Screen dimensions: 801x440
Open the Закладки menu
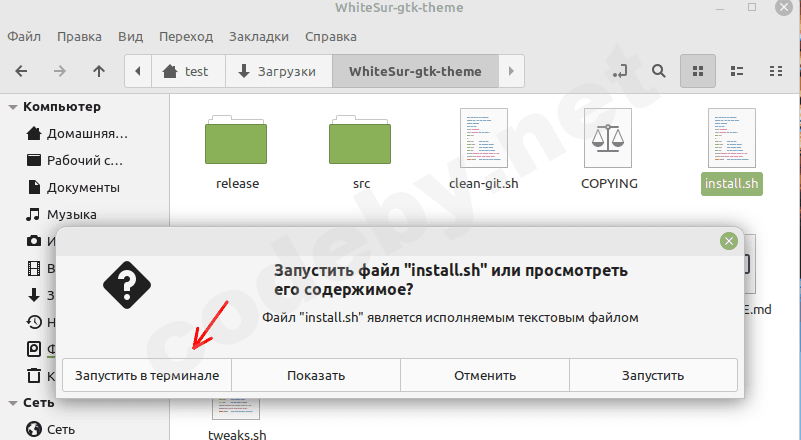click(259, 37)
